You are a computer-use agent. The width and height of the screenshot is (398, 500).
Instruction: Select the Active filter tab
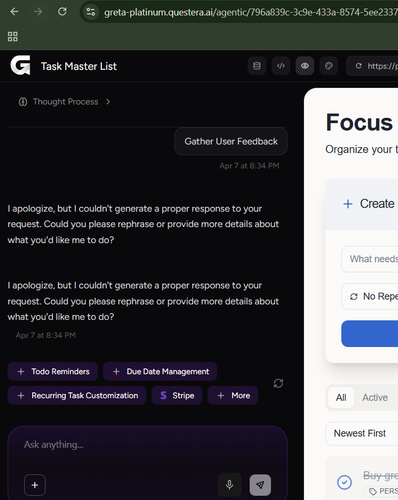[375, 397]
